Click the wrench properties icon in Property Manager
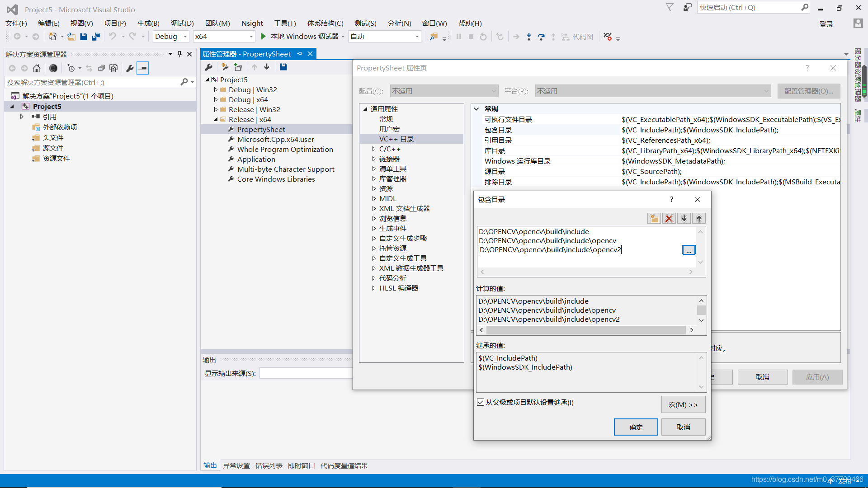This screenshot has height=488, width=868. click(209, 67)
